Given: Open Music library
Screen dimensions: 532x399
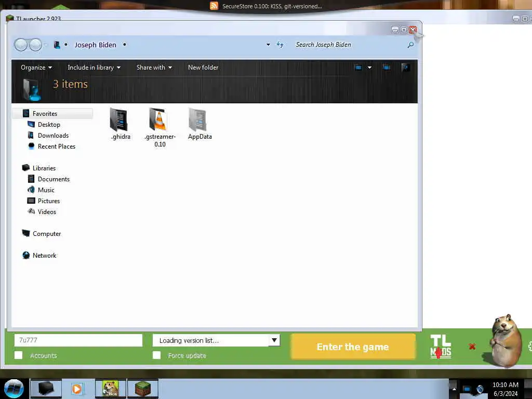Looking at the screenshot, I should click(46, 190).
